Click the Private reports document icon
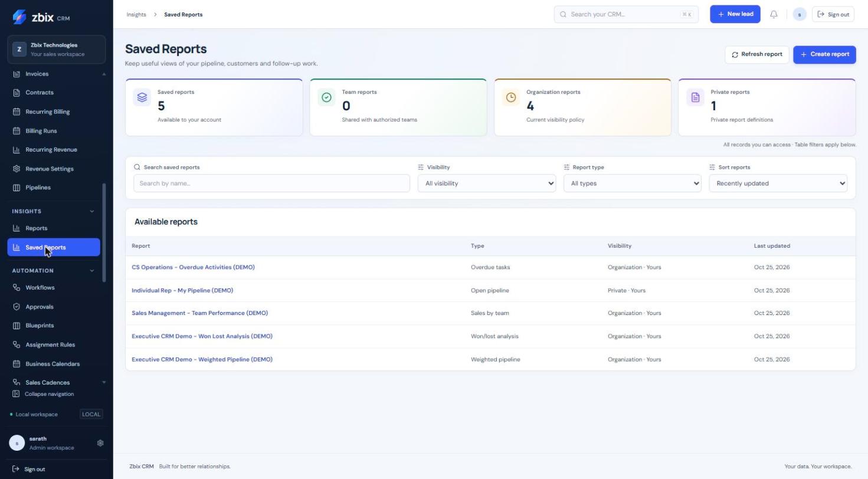This screenshot has height=479, width=868. (695, 97)
